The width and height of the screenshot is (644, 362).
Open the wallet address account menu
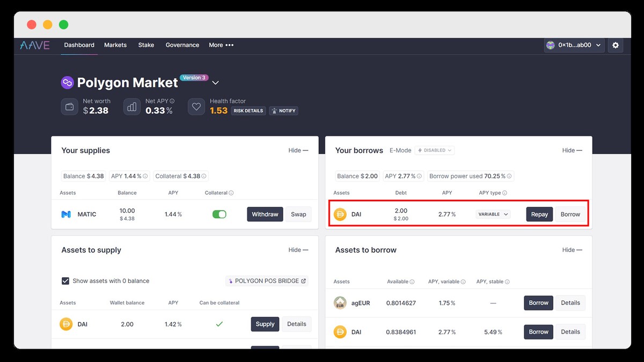(x=574, y=46)
